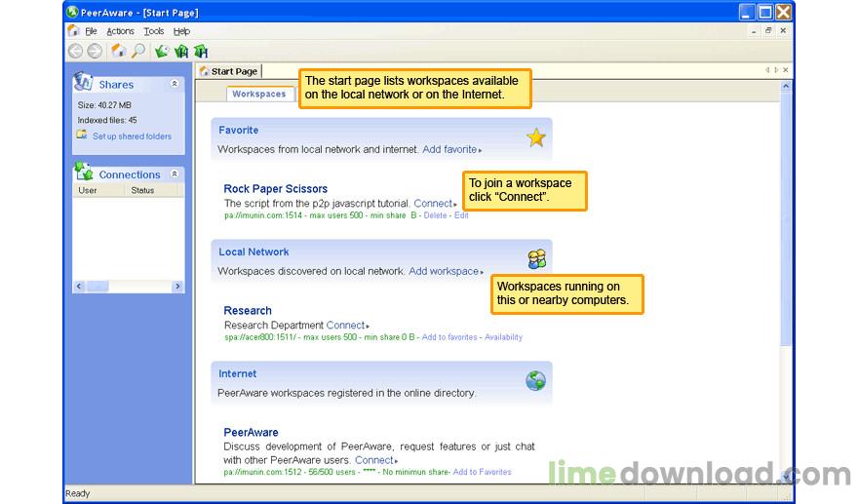
Task: Click right arrow of Connections scrollbar
Action: pos(177,287)
